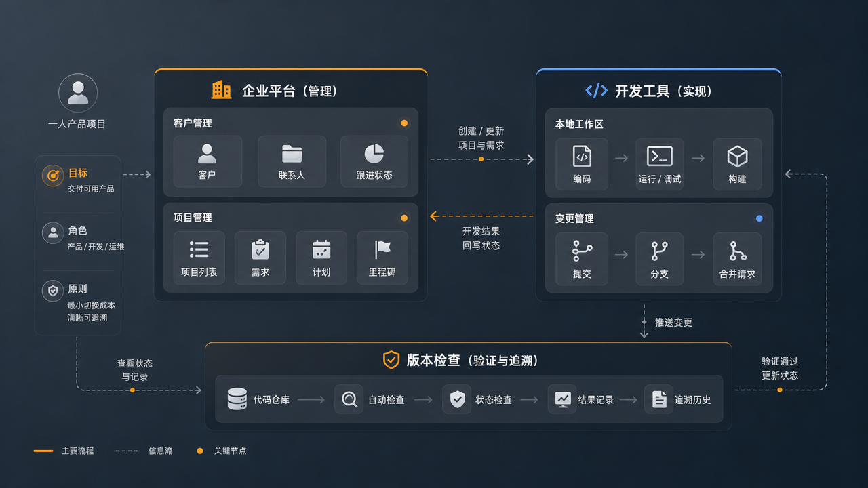This screenshot has width=868, height=488.
Task: Click the 最小切换成本 text under 原则
Action: pos(92,305)
